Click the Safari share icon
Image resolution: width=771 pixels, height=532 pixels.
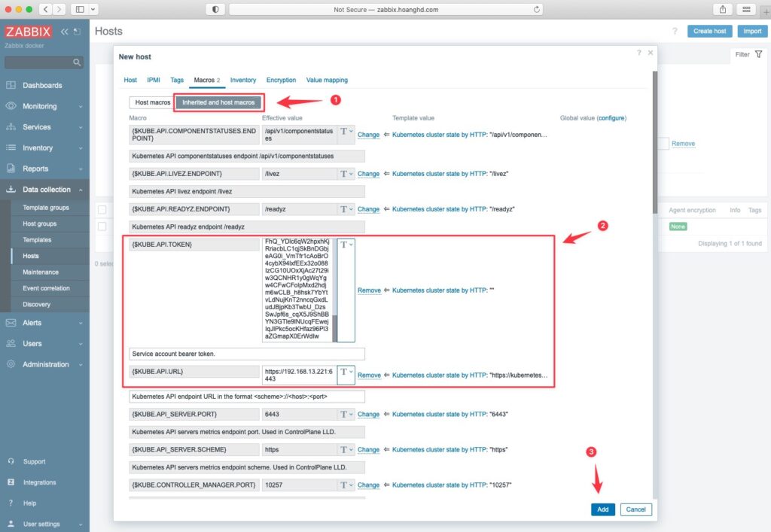pos(723,9)
